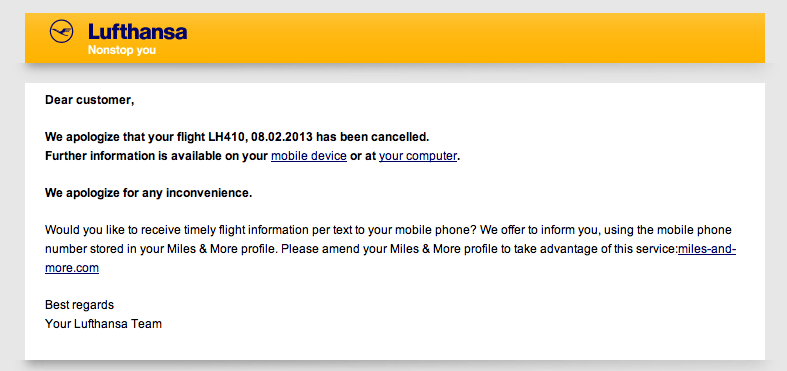Screen dimensions: 787x371
Task: Click "We apologize that your flight" text
Action: (x=124, y=137)
